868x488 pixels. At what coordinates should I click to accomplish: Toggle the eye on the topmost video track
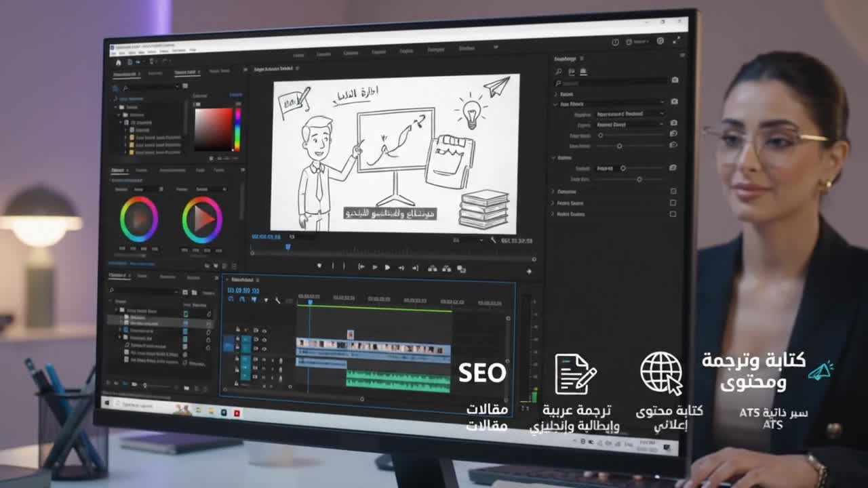pos(264,331)
